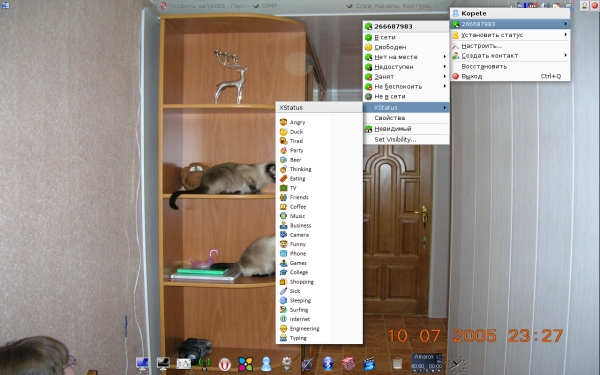Click the Amarok player widget
Screen dimensions: 600x375
(426, 363)
